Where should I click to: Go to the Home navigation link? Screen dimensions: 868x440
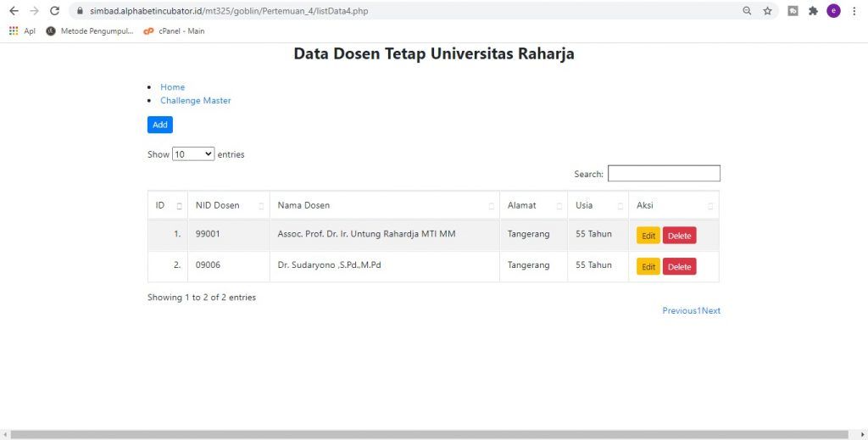(x=172, y=87)
